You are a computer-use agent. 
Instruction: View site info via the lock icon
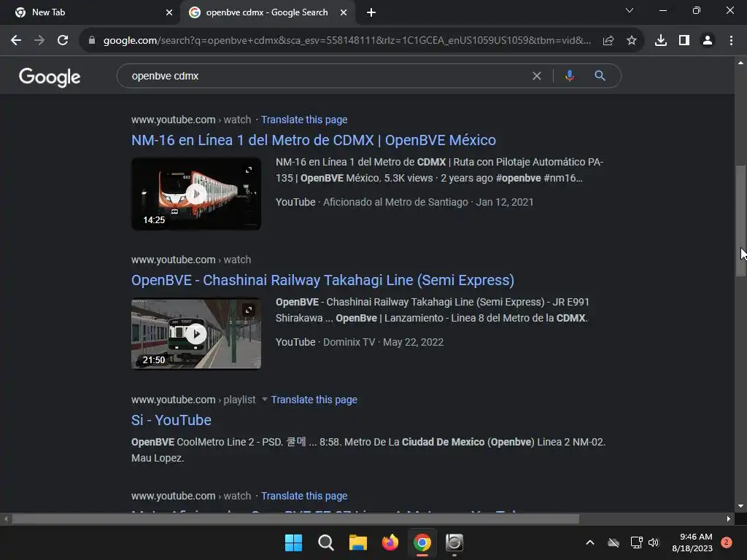(x=92, y=41)
